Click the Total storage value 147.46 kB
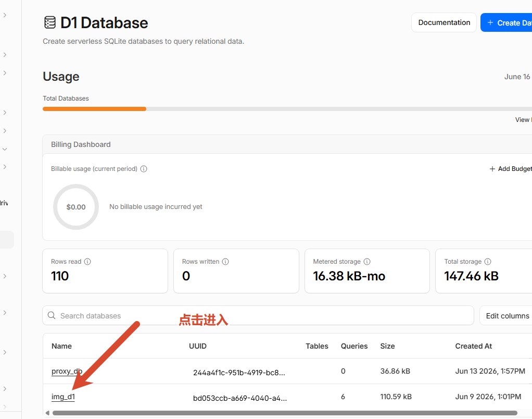Image resolution: width=532 pixels, height=419 pixels. click(x=471, y=276)
